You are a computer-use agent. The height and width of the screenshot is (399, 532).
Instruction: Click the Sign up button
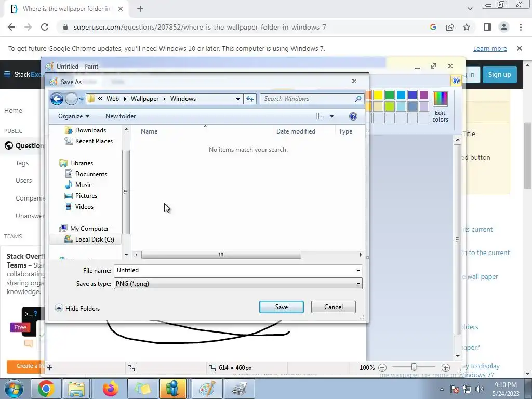(499, 75)
